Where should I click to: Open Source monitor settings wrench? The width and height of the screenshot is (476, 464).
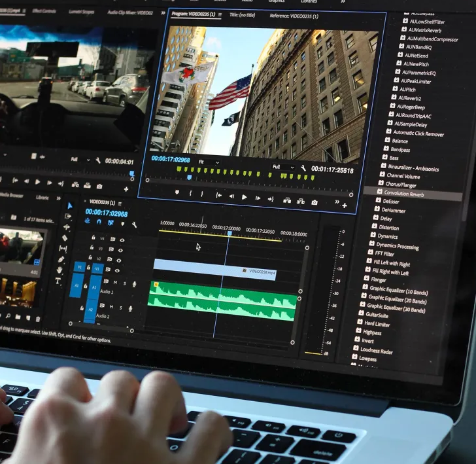point(98,160)
